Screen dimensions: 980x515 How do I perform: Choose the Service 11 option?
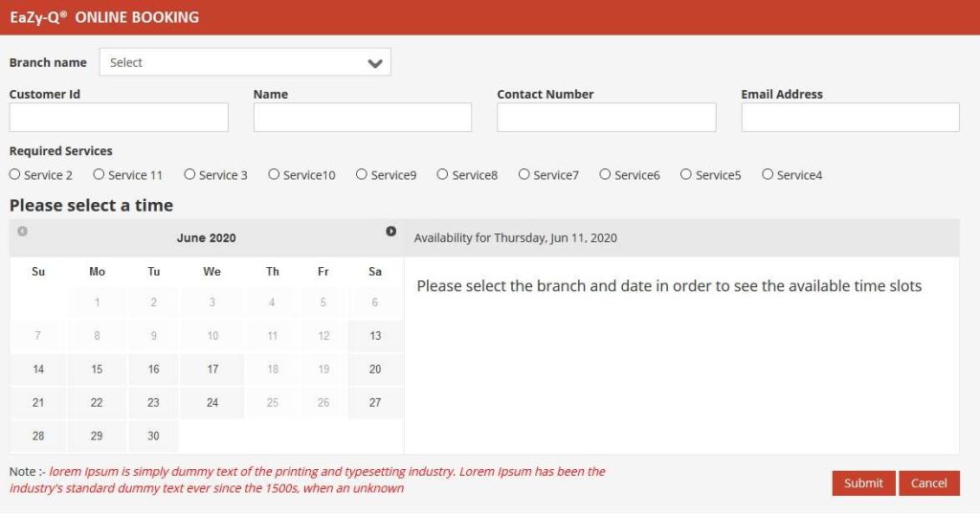tap(99, 174)
